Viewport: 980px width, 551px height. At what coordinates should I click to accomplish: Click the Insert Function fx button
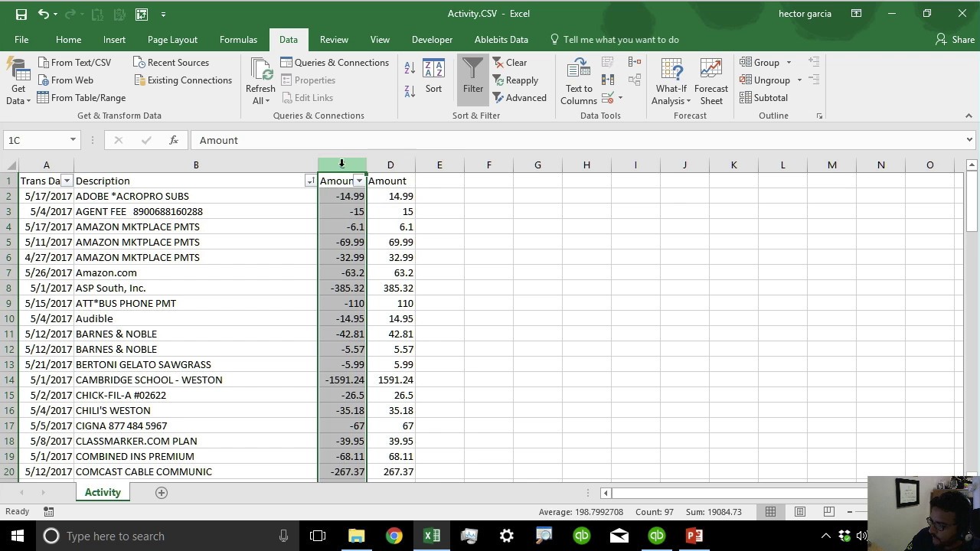pyautogui.click(x=174, y=140)
